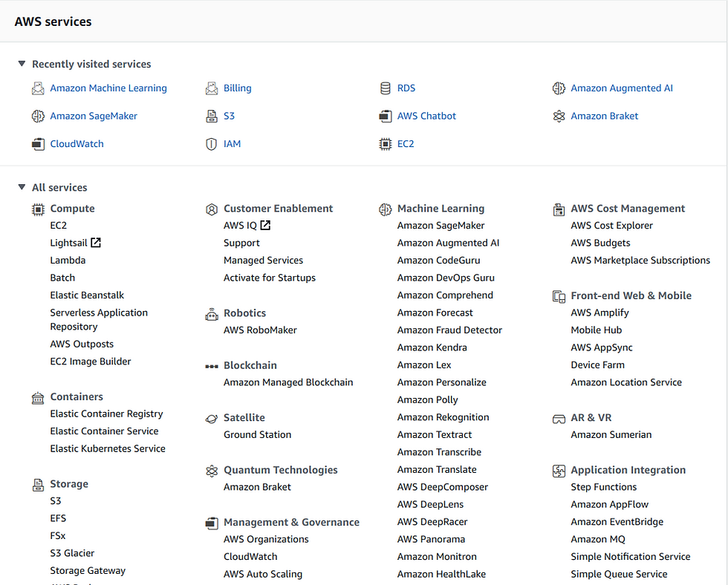
Task: Go to the RDS link
Action: (406, 88)
